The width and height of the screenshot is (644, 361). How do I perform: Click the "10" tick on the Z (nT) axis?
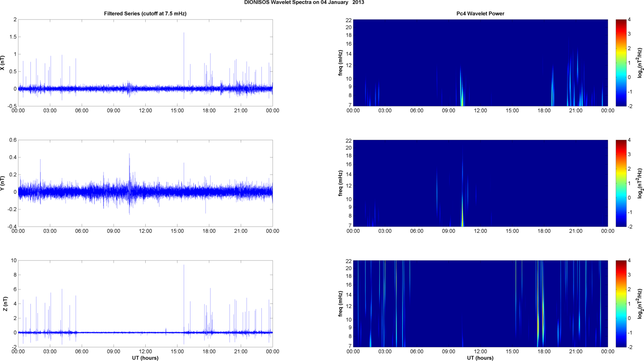coord(14,260)
